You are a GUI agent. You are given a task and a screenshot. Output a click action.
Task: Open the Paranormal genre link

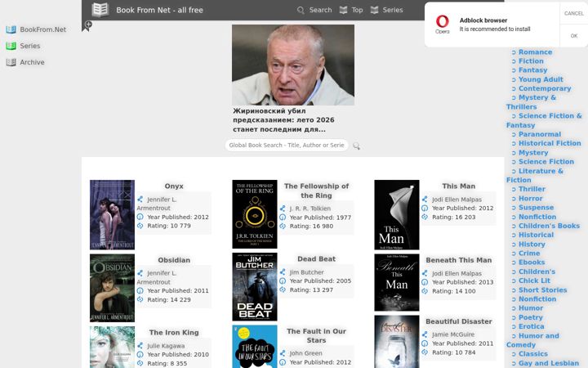540,134
